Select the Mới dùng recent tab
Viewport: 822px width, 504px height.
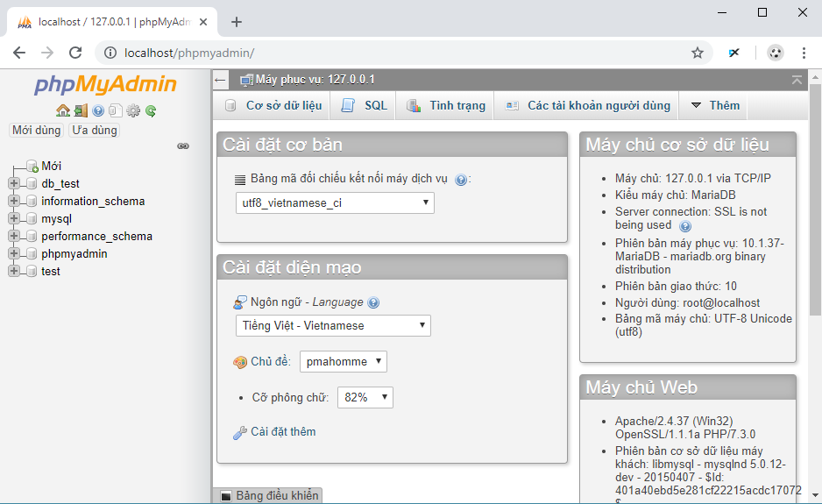point(37,130)
